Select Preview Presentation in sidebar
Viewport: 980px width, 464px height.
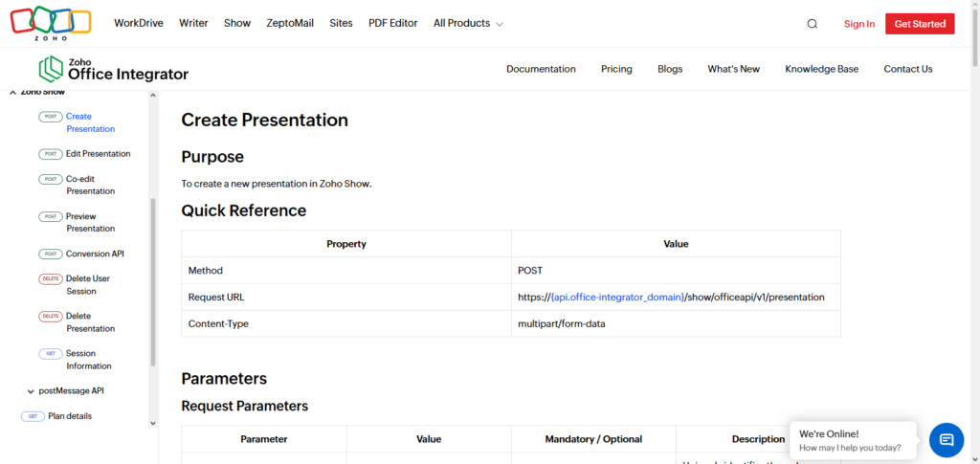pyautogui.click(x=91, y=222)
